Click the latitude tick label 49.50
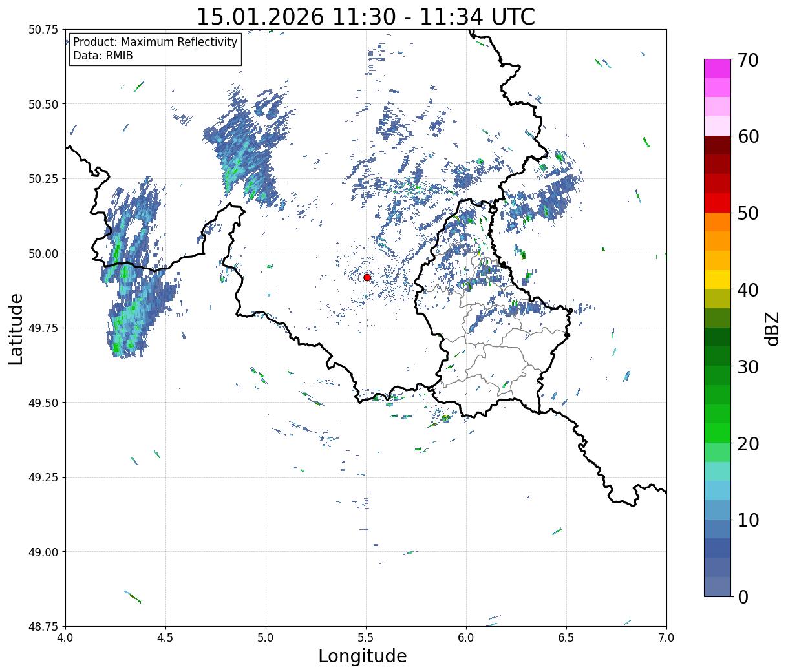Image resolution: width=788 pixels, height=672 pixels. [44, 403]
